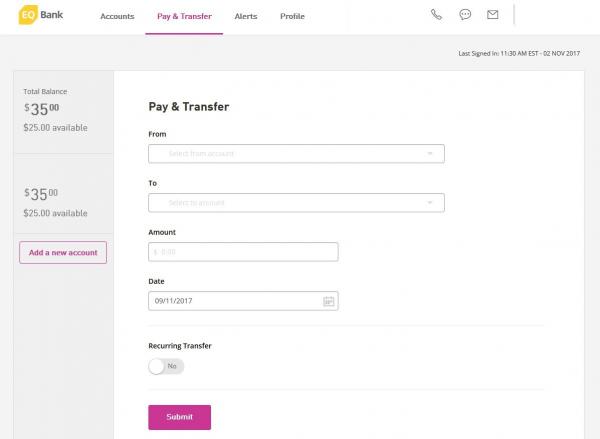The image size is (600, 439).
Task: Open the mail envelope icon
Action: [492, 15]
